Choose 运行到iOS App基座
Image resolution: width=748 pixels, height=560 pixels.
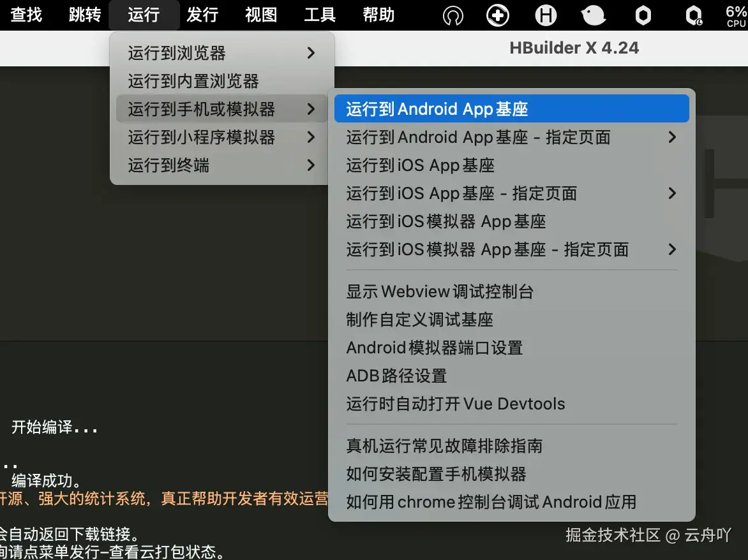(x=511, y=165)
